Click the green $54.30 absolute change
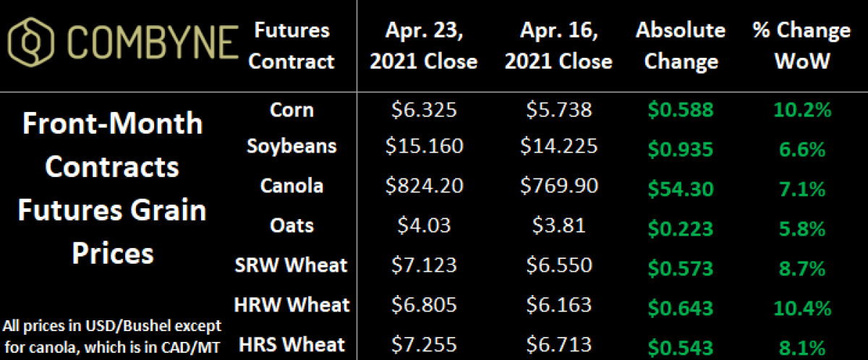868x360 pixels. (x=681, y=189)
